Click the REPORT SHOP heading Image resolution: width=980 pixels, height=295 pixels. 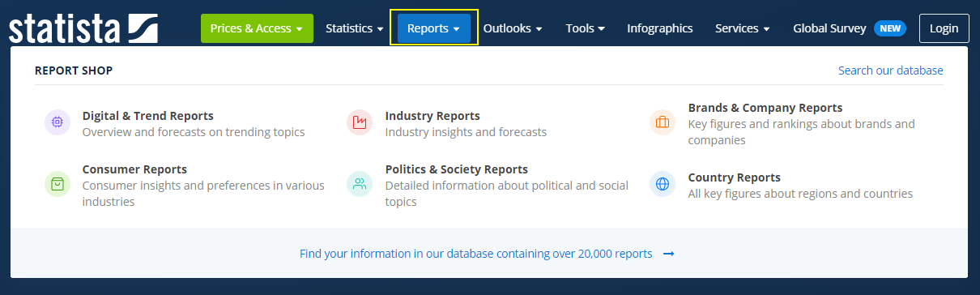pyautogui.click(x=74, y=71)
